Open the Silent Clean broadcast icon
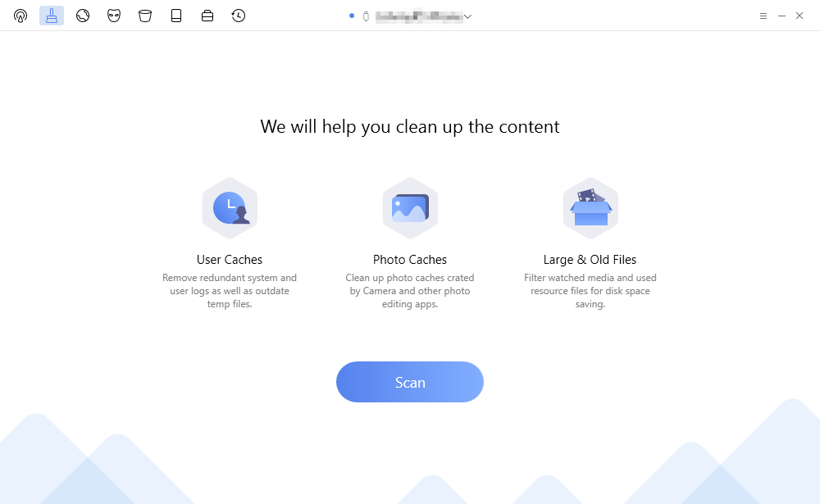820x504 pixels. 20,16
